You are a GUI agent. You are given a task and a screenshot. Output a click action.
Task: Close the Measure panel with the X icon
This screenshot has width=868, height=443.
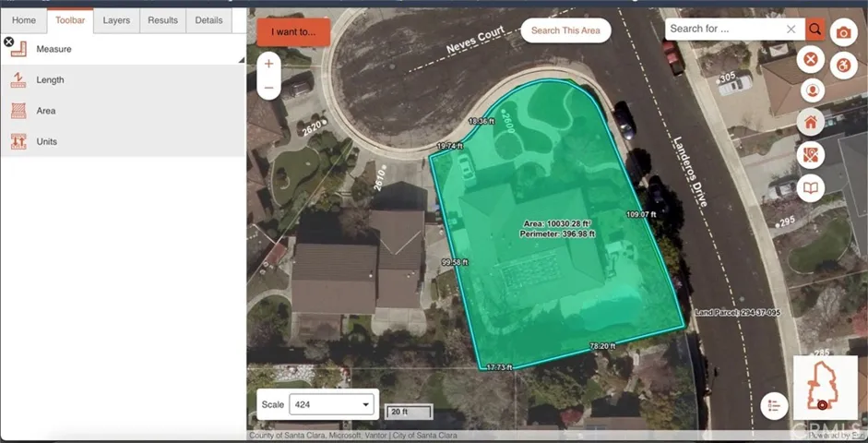pos(8,41)
